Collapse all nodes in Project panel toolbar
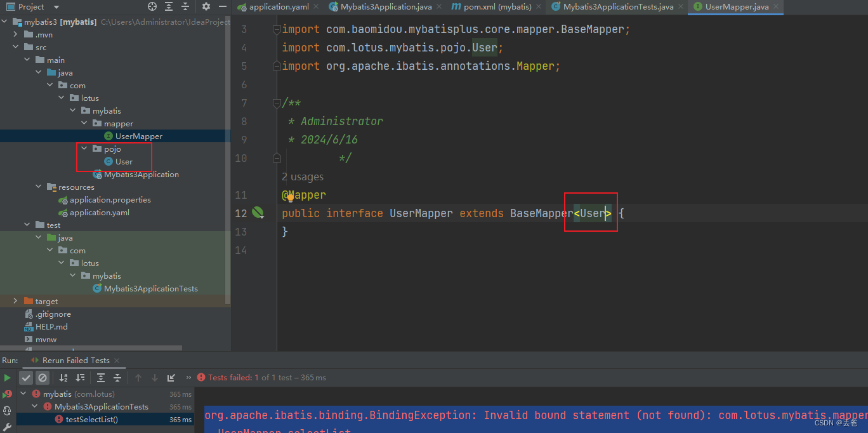The width and height of the screenshot is (868, 433). (x=185, y=6)
